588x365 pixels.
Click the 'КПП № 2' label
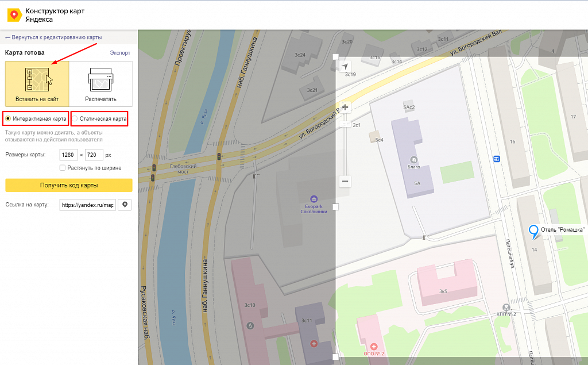506,314
